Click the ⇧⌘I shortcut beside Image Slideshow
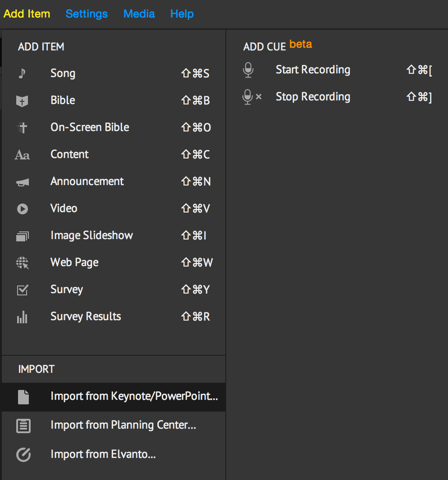Viewport: 448px width, 480px height. tap(194, 235)
